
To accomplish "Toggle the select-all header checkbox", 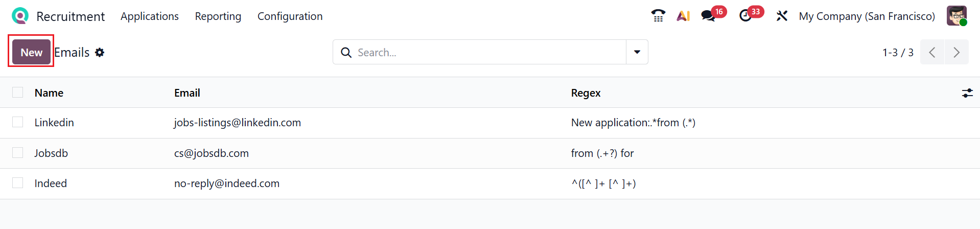I will coord(18,93).
